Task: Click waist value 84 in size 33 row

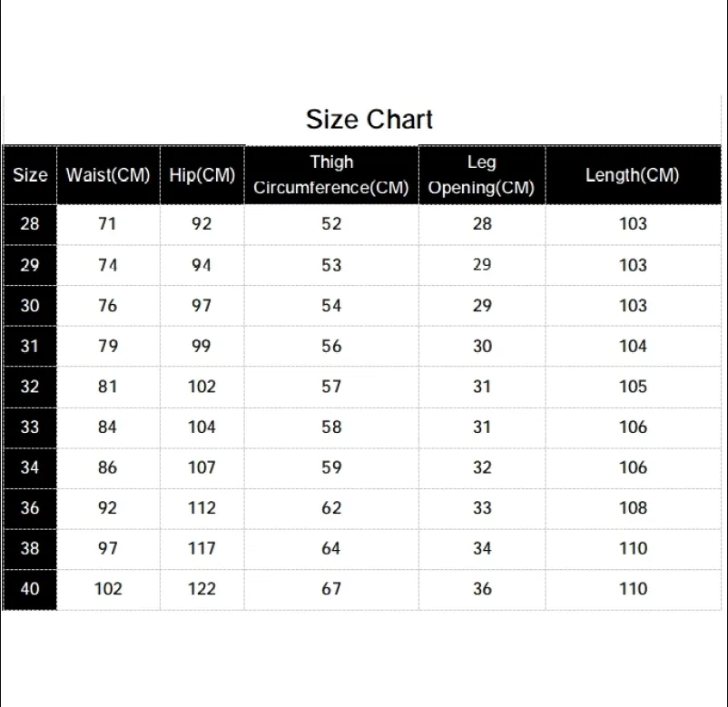Action: tap(107, 427)
